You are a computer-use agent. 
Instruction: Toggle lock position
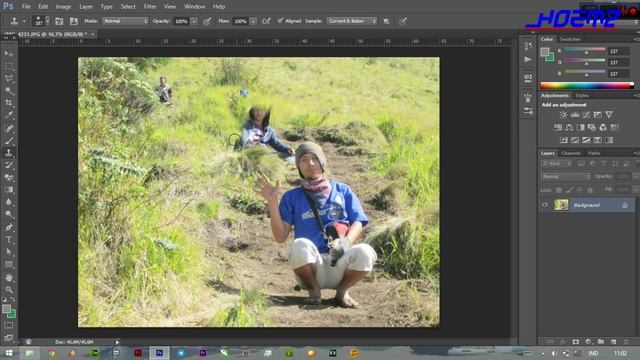[x=580, y=190]
